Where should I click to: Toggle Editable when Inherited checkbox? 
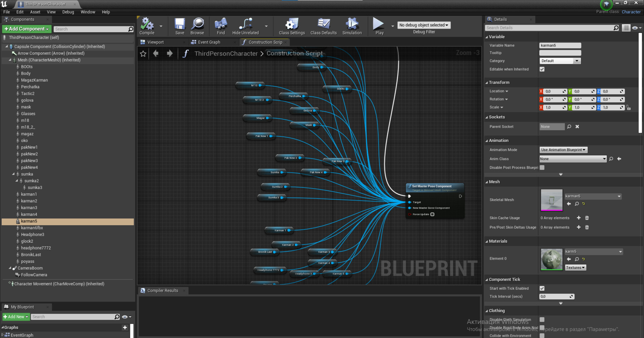tap(542, 69)
